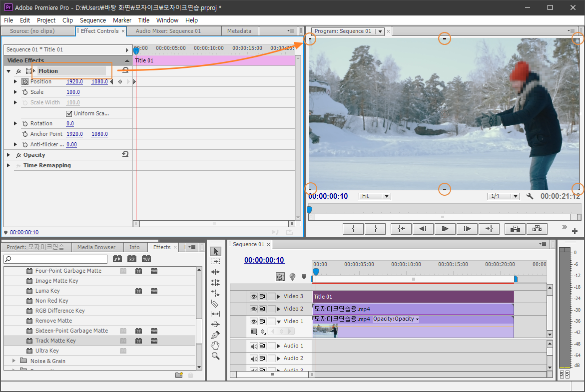Screen dimensions: 585x392
Task: Collapse the Motion effect triangle
Action: click(8, 71)
